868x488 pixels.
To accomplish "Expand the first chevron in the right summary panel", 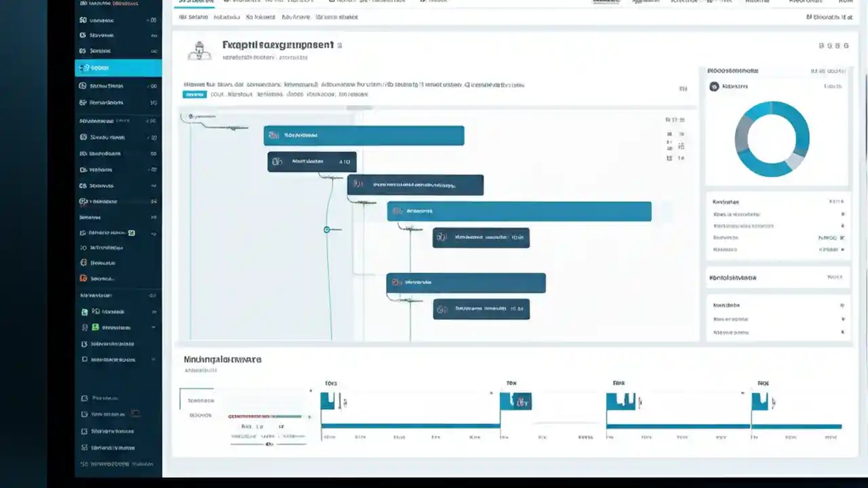I will tap(843, 213).
